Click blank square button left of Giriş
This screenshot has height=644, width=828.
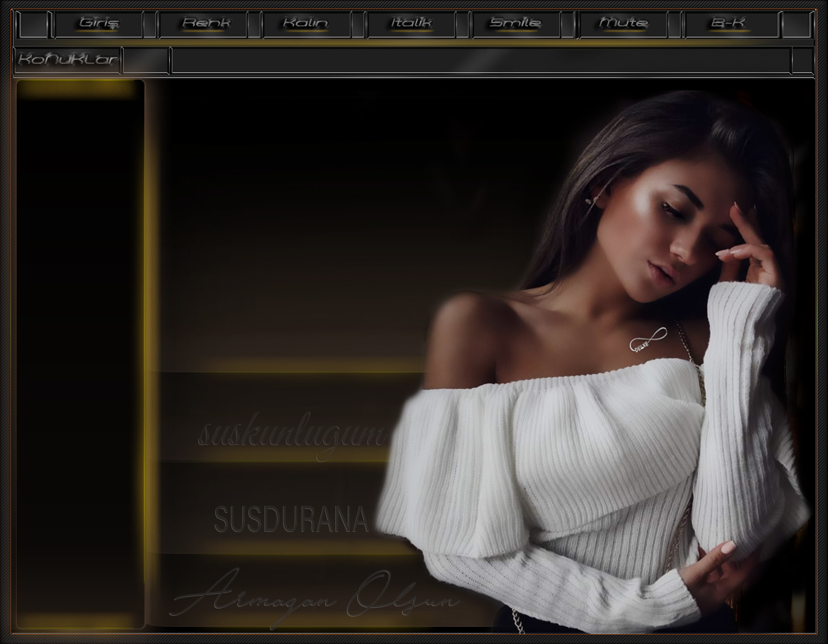(33, 25)
